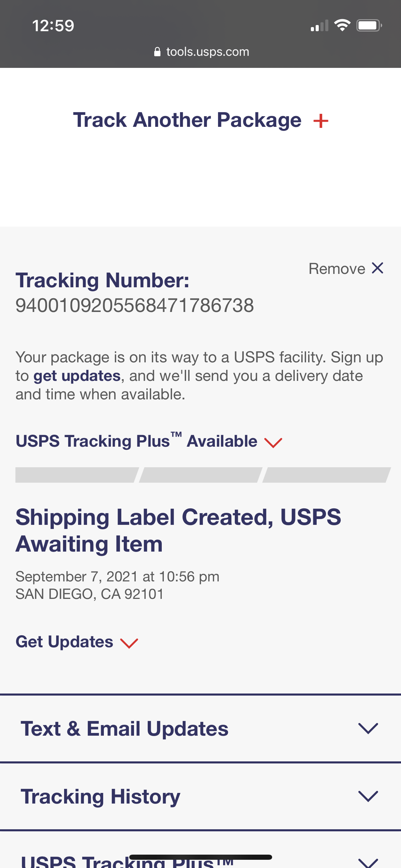Image resolution: width=401 pixels, height=868 pixels.
Task: Tap the cellular signal bars icon
Action: click(319, 26)
